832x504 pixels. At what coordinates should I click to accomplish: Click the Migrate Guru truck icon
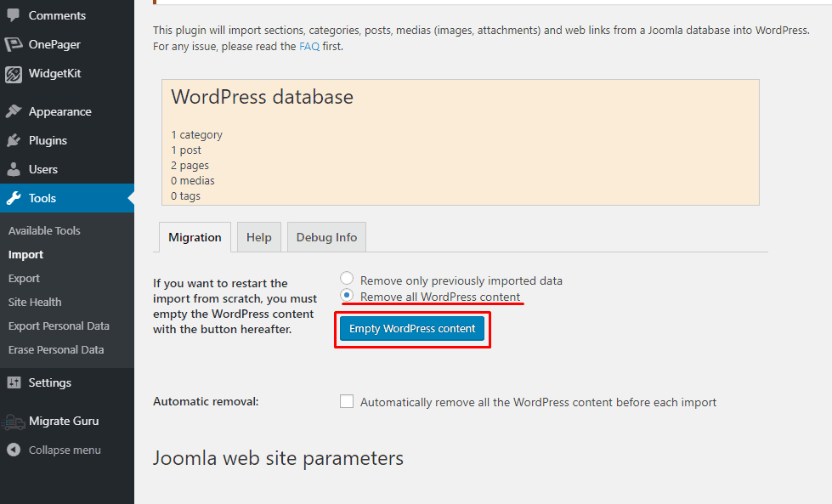tap(13, 422)
